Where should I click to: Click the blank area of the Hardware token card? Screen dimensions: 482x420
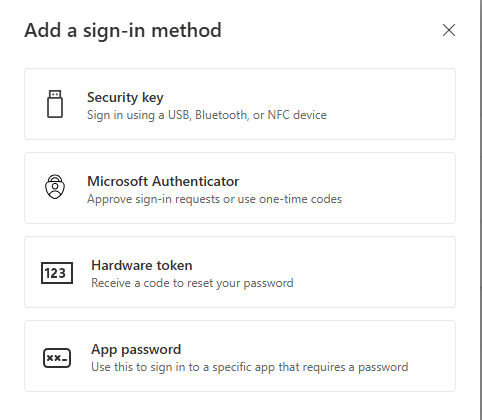click(373, 272)
